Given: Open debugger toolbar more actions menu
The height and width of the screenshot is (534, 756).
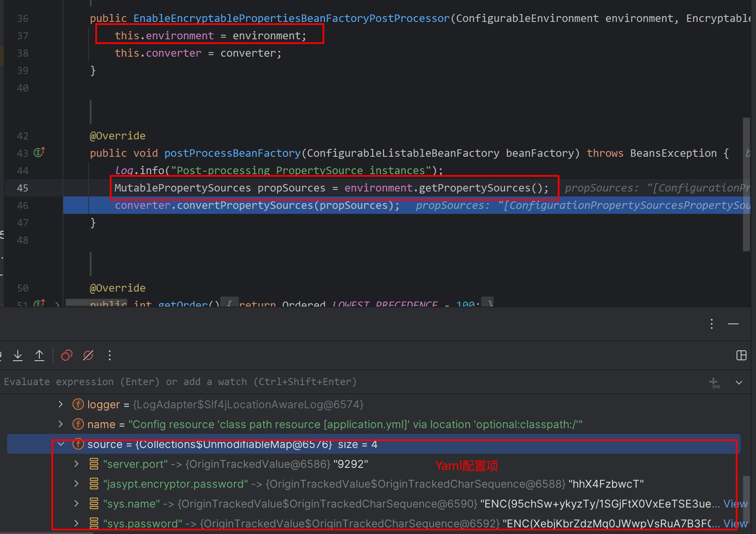Looking at the screenshot, I should click(110, 355).
